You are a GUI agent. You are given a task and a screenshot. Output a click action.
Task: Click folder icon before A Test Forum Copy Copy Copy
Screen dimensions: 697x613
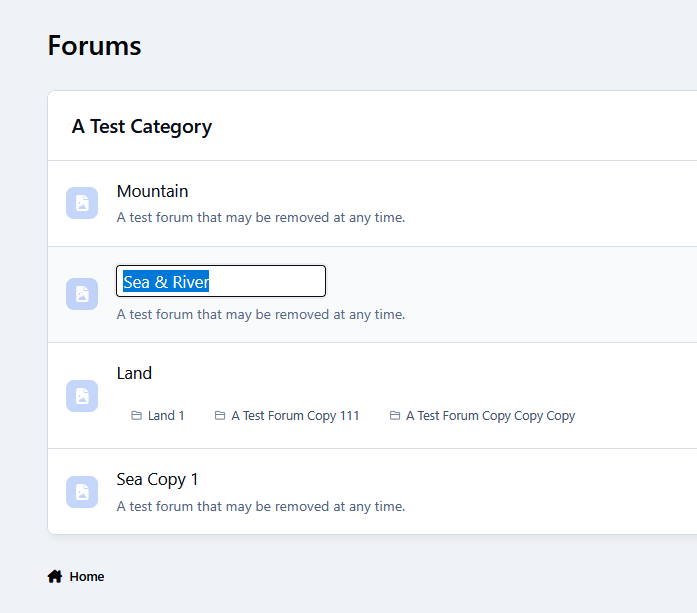[395, 416]
